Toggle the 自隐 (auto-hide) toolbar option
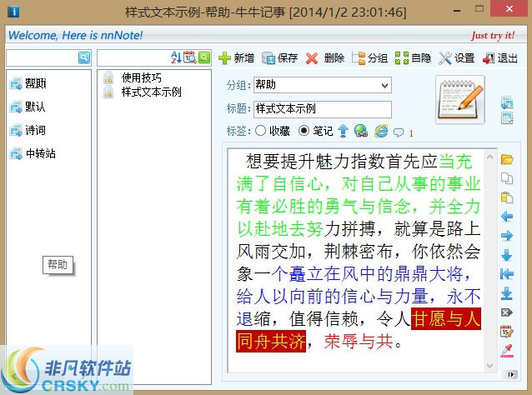The height and width of the screenshot is (395, 532). 413,58
